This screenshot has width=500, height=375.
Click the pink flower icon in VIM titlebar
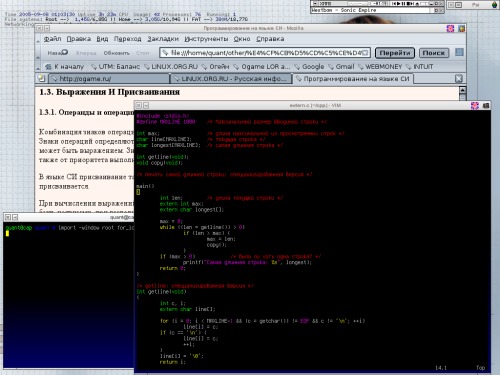pyautogui.click(x=475, y=105)
